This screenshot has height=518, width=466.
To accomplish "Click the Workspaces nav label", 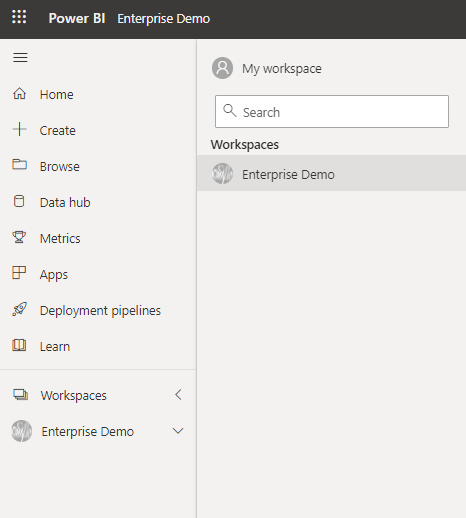I will point(74,396).
